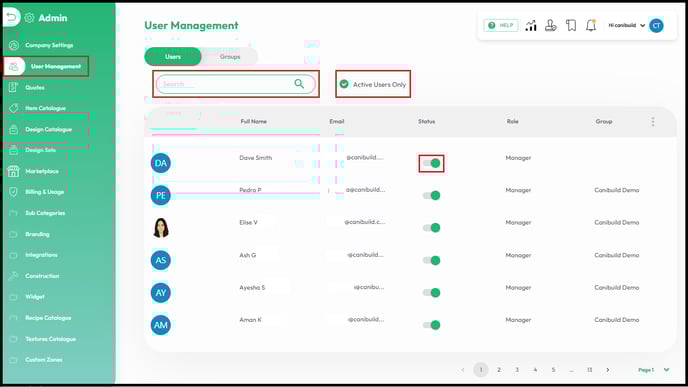The image size is (688, 387).
Task: Click the previous page arrow
Action: pyautogui.click(x=462, y=370)
